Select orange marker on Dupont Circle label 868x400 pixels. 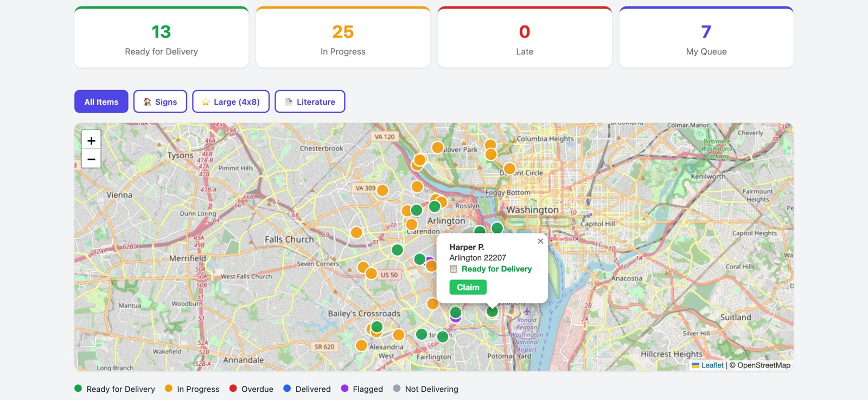click(x=509, y=168)
